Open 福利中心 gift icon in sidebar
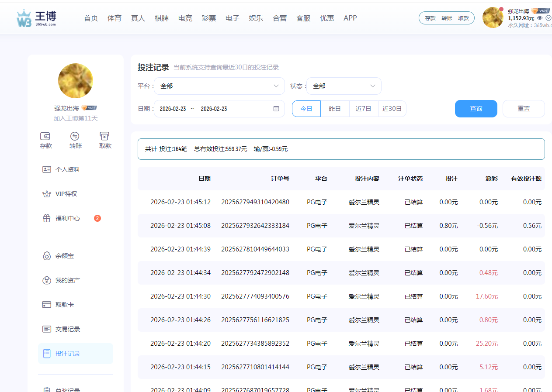This screenshot has width=552, height=392. pyautogui.click(x=47, y=218)
